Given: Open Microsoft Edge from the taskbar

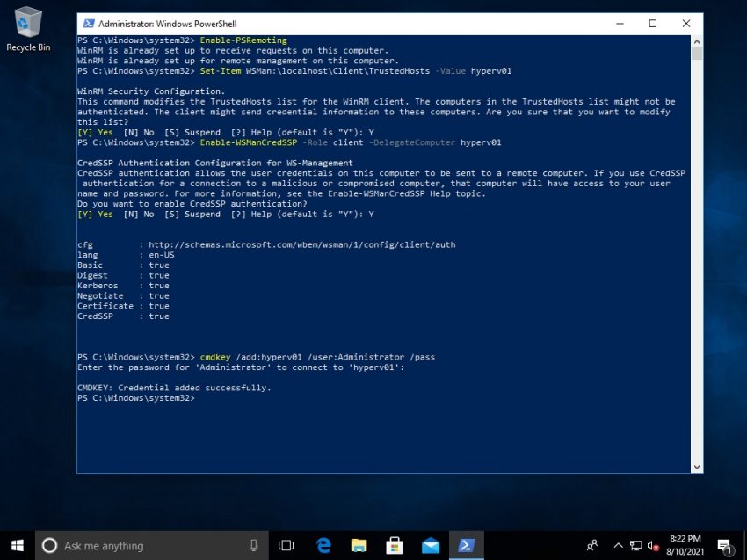Looking at the screenshot, I should click(x=322, y=545).
